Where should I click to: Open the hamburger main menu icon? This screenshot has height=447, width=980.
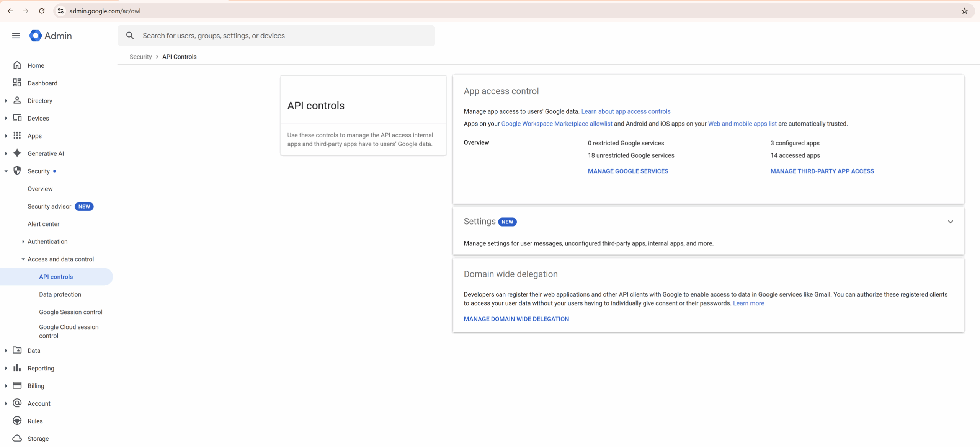click(x=16, y=36)
